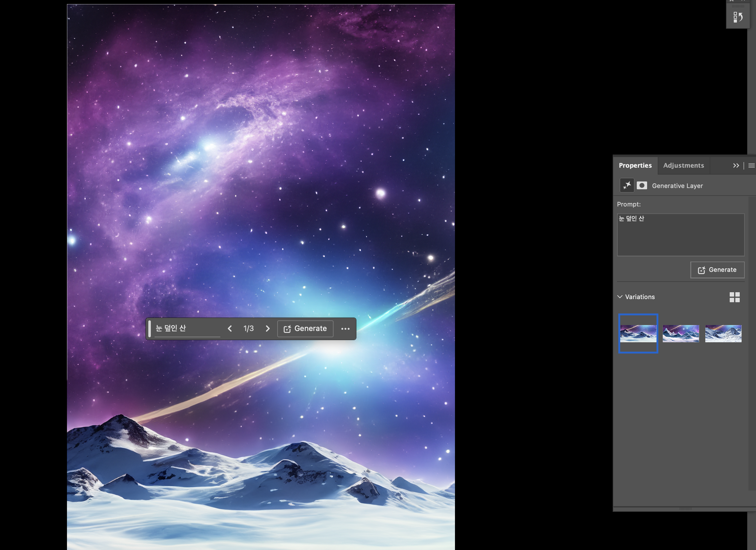Select the first variation thumbnail
The image size is (756, 550).
point(638,333)
